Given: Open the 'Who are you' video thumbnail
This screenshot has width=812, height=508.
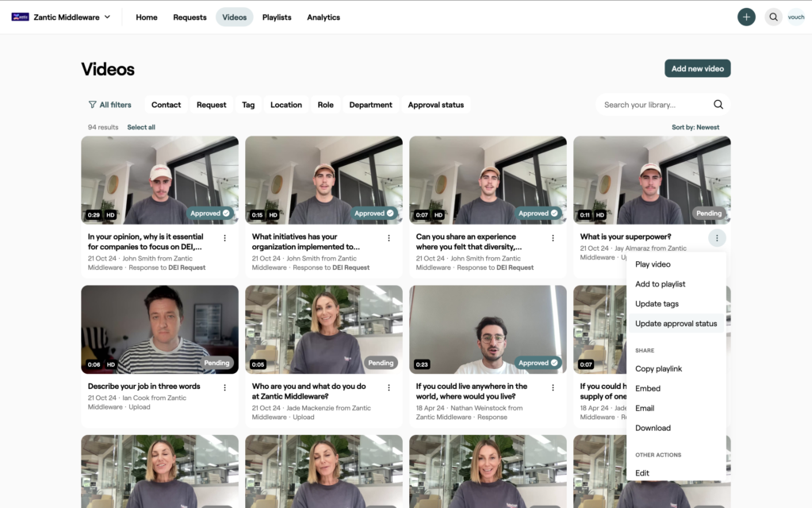Looking at the screenshot, I should pos(324,329).
